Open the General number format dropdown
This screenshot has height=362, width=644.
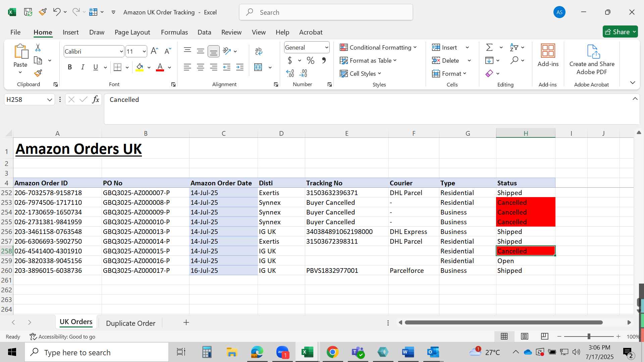326,47
